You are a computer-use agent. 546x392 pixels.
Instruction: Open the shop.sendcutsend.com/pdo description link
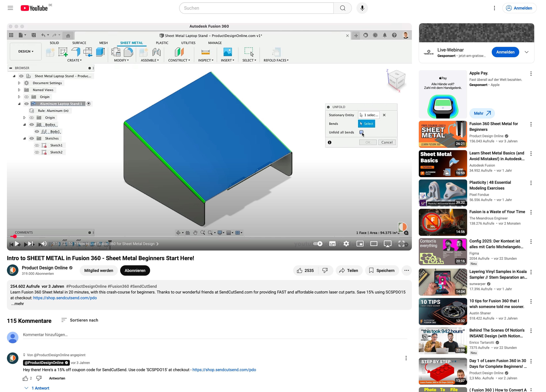pyautogui.click(x=65, y=298)
